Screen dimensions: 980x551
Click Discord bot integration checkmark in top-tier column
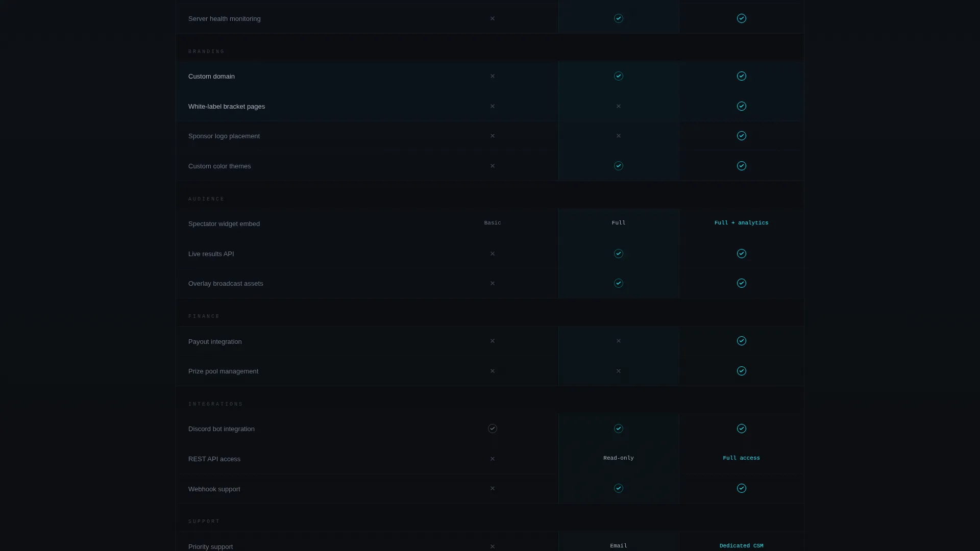pos(742,429)
